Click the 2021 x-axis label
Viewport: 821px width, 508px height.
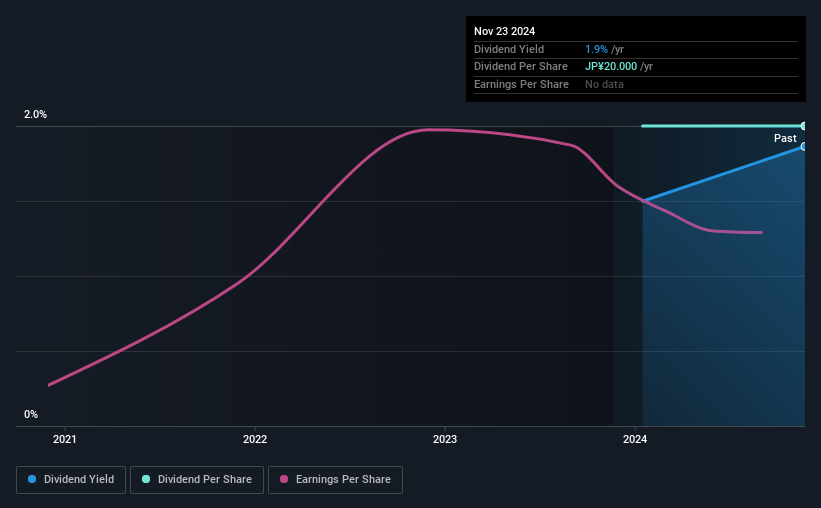[x=65, y=439]
